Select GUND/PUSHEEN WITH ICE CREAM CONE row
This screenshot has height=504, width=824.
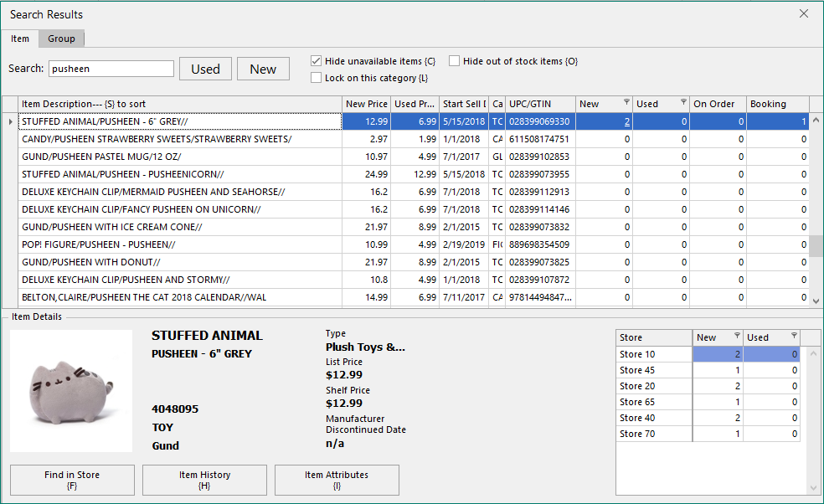click(x=414, y=227)
